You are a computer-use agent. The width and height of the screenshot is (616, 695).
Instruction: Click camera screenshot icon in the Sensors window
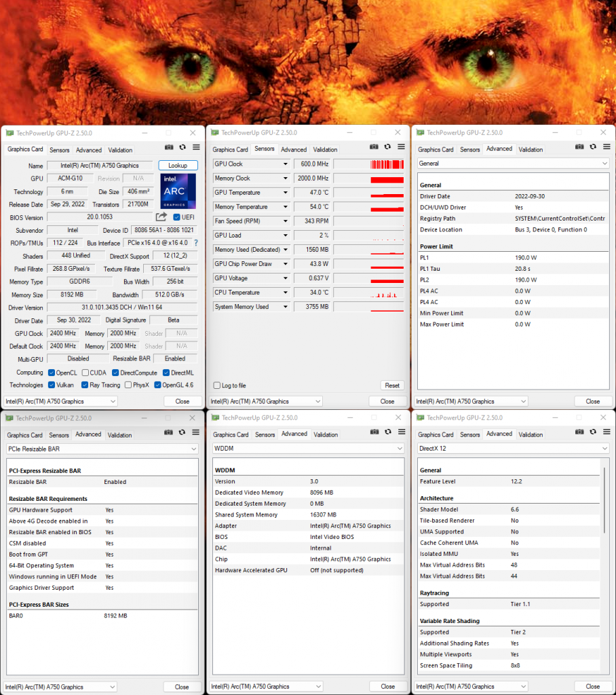[x=374, y=147]
